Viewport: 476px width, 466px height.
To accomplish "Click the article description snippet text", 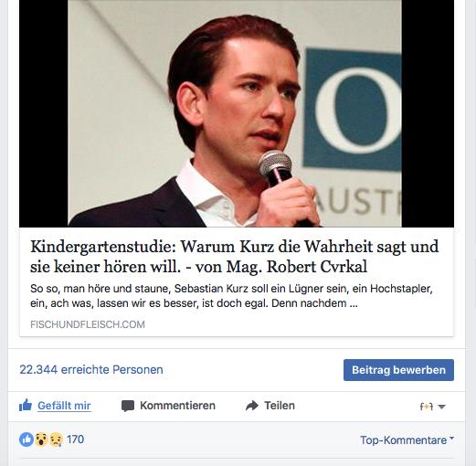I will (231, 296).
